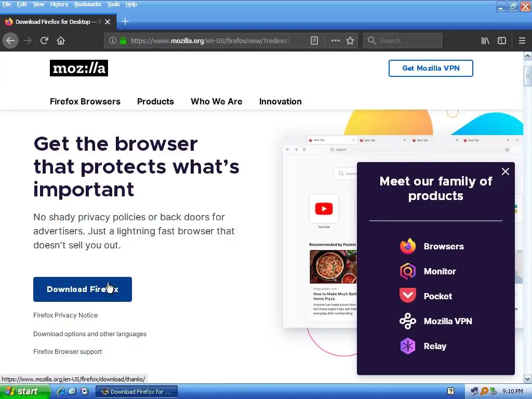The height and width of the screenshot is (399, 532).
Task: Go to the Home page icon
Action: [x=61, y=41]
